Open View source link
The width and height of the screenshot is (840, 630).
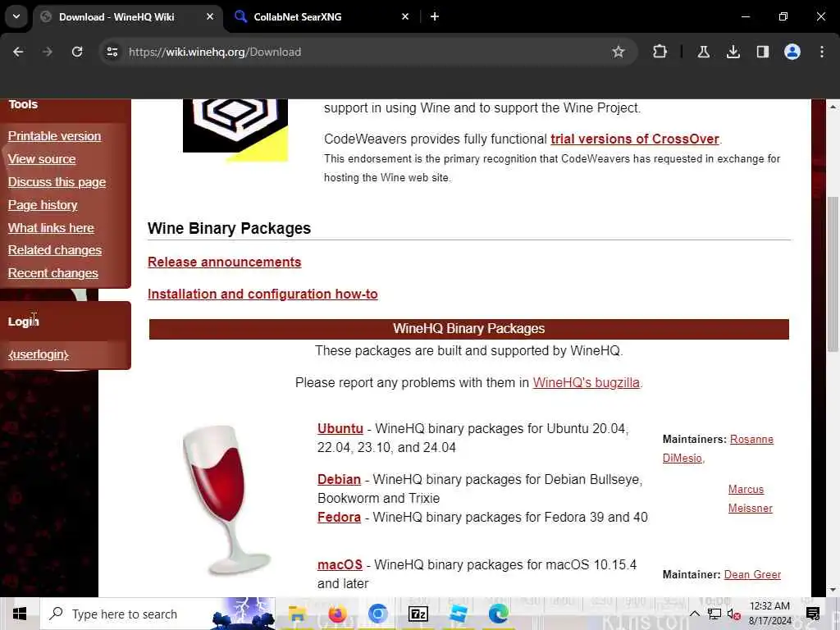tap(42, 159)
